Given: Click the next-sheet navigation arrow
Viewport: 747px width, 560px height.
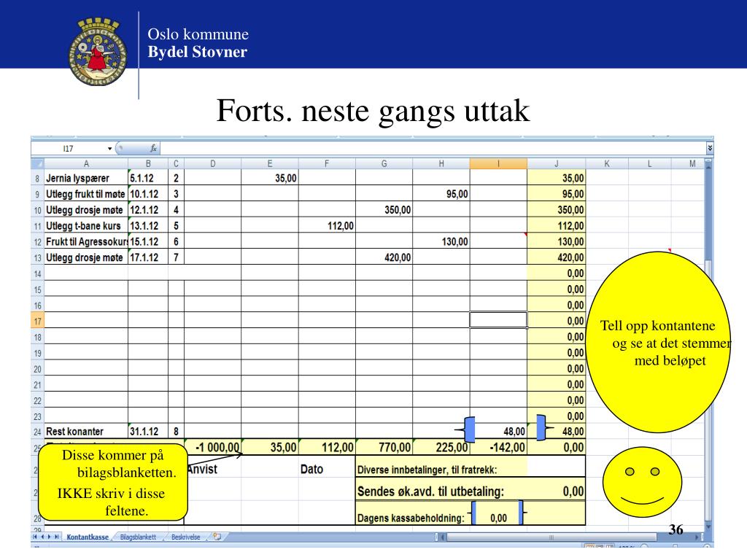Looking at the screenshot, I should [x=49, y=537].
